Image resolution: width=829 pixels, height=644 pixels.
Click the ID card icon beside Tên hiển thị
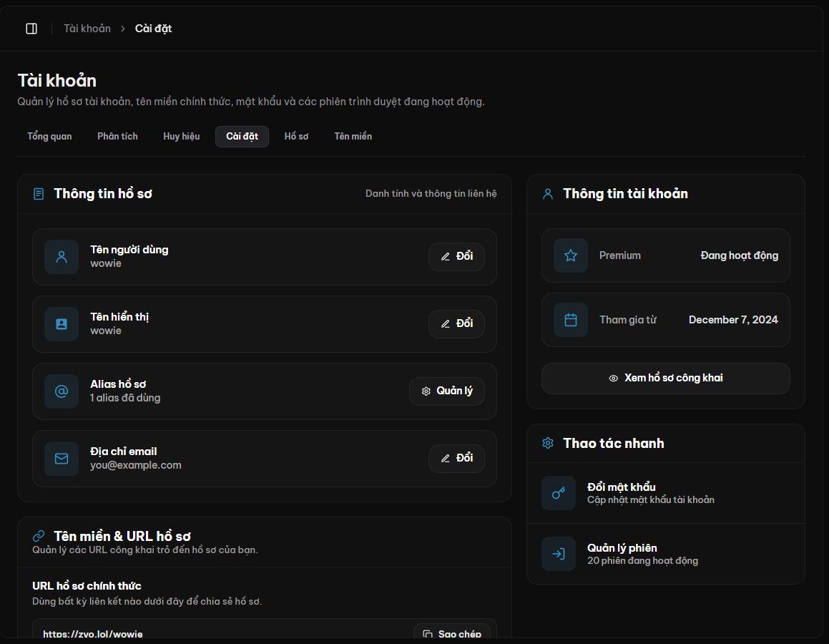coord(62,324)
